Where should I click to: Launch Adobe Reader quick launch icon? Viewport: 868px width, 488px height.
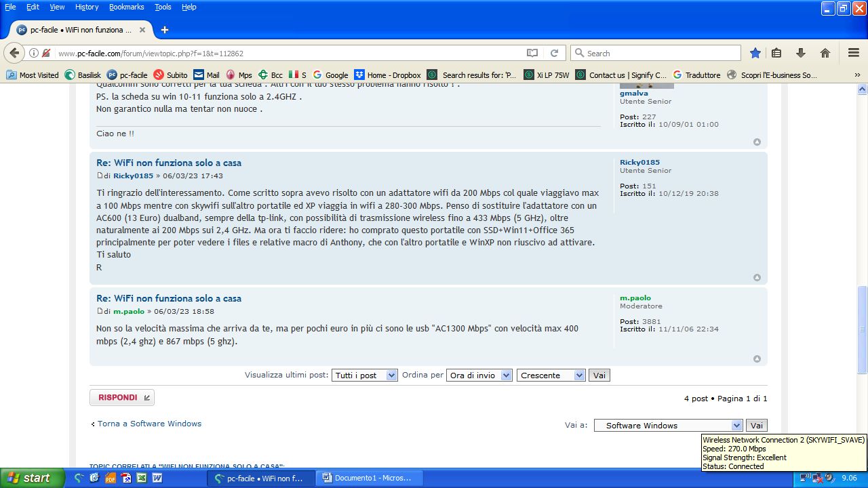coord(126,478)
